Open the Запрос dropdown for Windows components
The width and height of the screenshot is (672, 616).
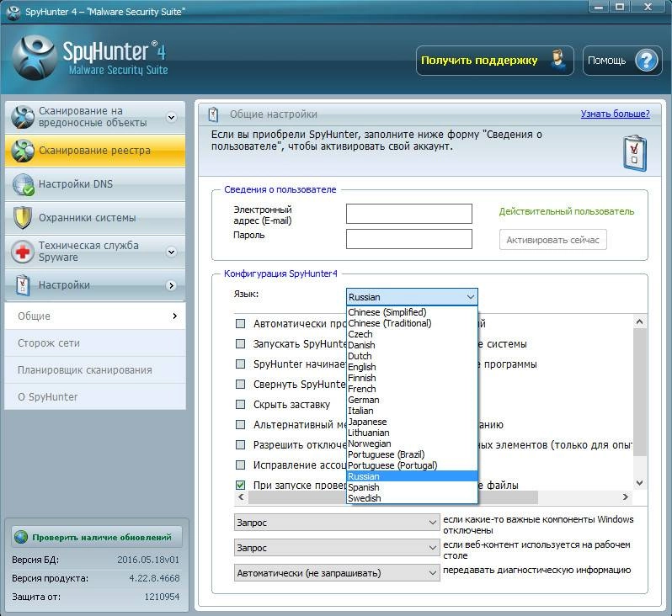click(337, 523)
